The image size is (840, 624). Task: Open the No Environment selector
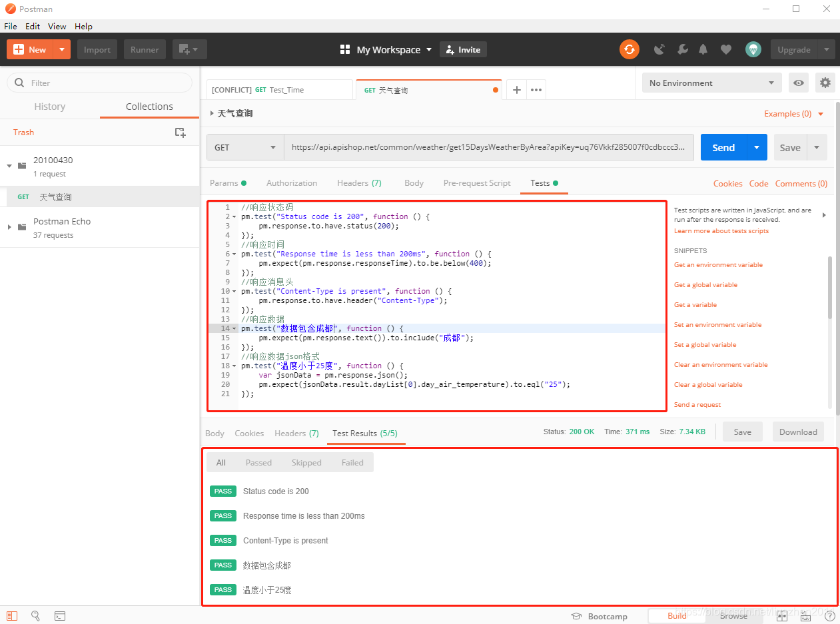tap(712, 83)
